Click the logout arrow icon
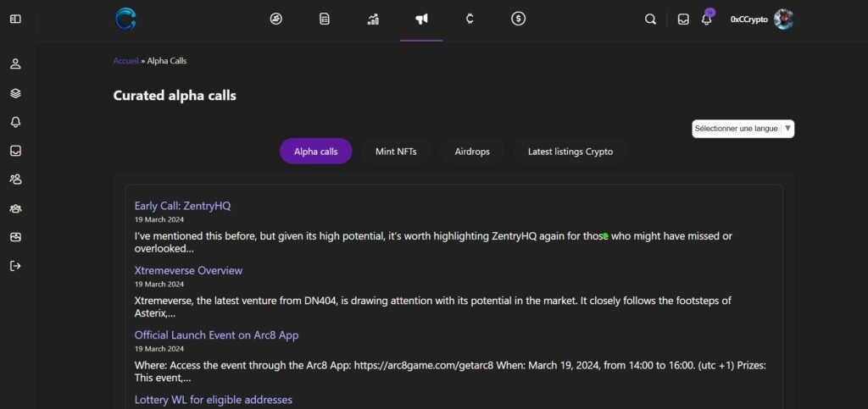This screenshot has height=409, width=868. (15, 266)
